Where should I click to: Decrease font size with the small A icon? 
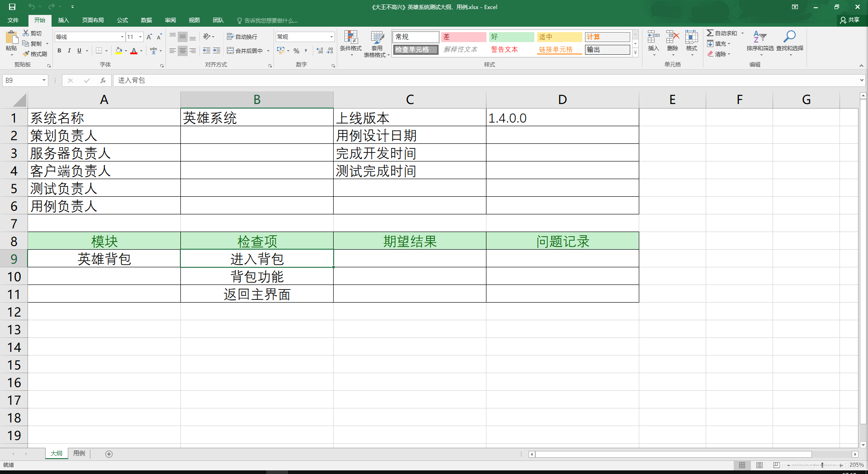pos(159,37)
